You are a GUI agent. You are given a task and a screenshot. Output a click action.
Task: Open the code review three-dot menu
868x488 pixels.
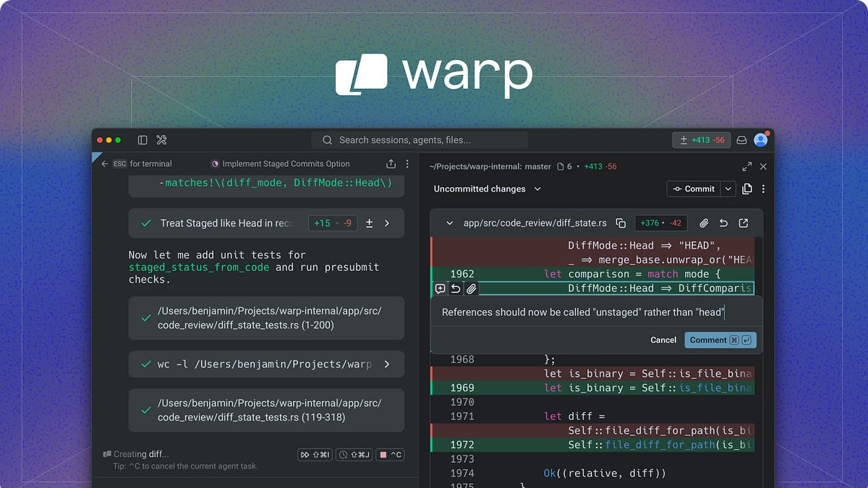click(x=763, y=189)
